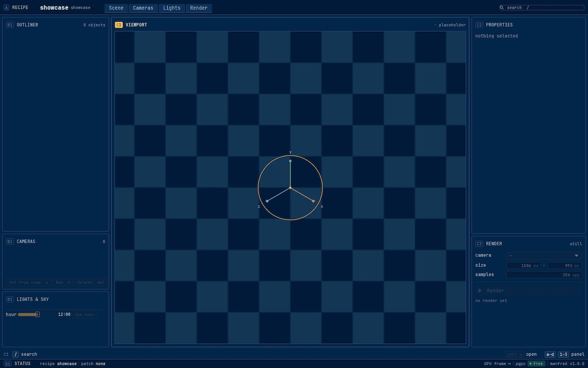Click the "12:00" hour value
The image size is (588, 368).
(64, 315)
